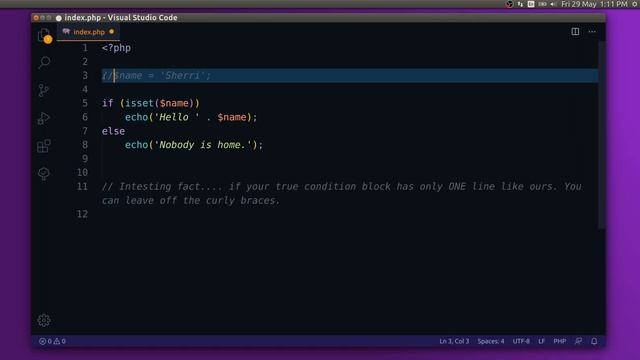640x360 pixels.
Task: Open the Extensions view
Action: [x=44, y=146]
